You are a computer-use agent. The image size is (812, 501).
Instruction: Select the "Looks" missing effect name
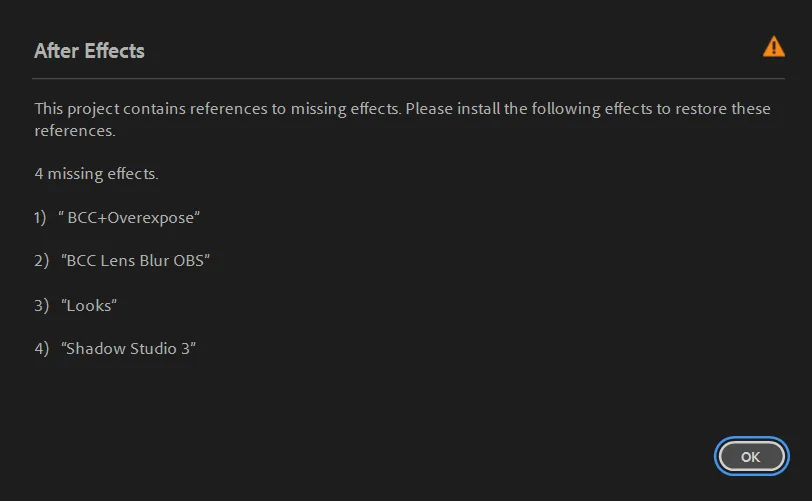[x=89, y=305]
